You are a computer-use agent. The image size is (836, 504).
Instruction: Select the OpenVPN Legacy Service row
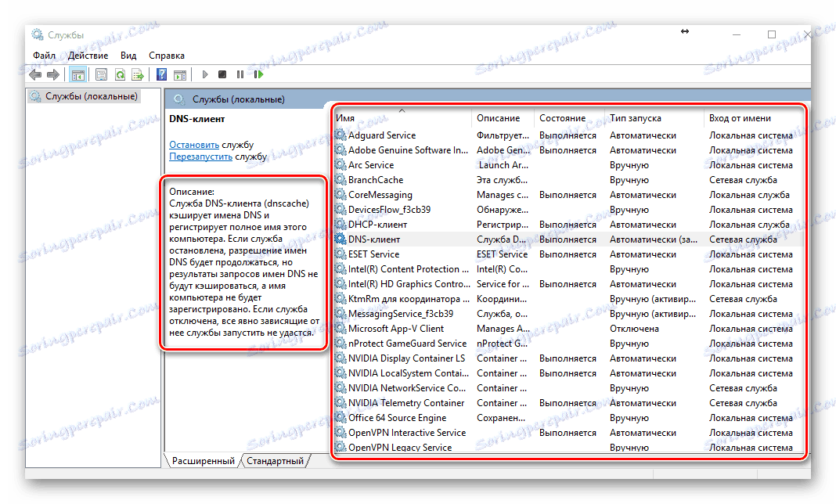pyautogui.click(x=568, y=447)
